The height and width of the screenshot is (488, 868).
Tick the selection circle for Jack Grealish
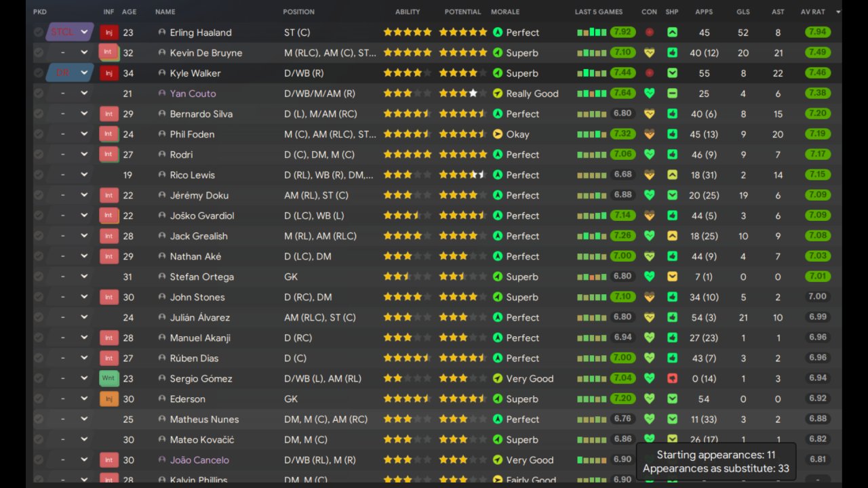[38, 236]
